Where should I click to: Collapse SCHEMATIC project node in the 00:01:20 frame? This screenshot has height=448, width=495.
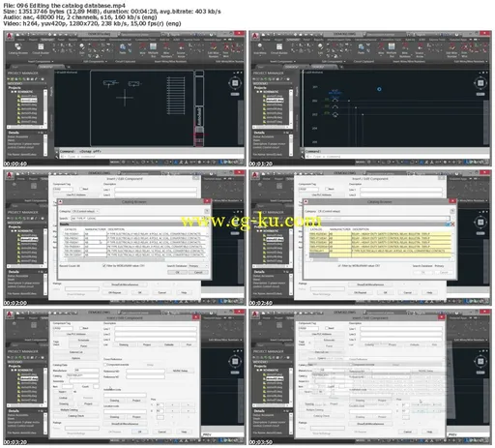click(x=257, y=92)
